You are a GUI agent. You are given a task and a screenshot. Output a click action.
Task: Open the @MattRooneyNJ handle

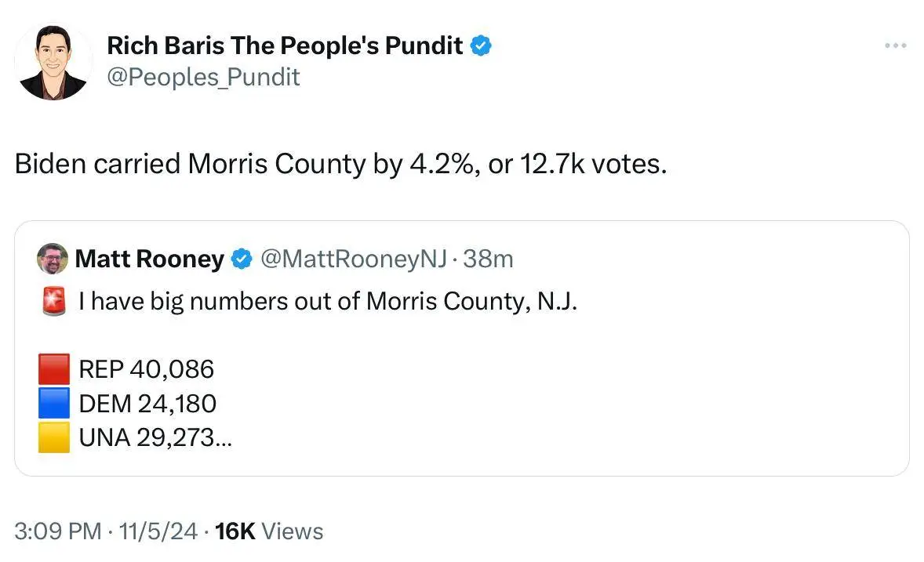click(353, 259)
